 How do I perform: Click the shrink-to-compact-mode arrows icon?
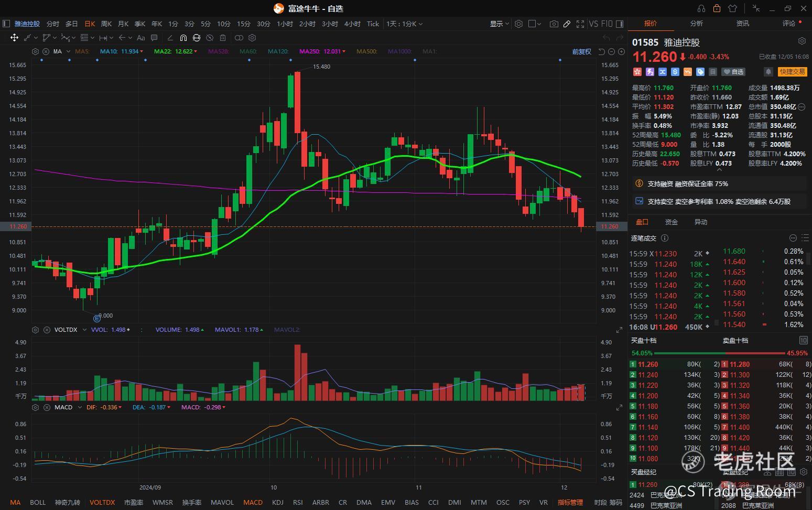[756, 8]
